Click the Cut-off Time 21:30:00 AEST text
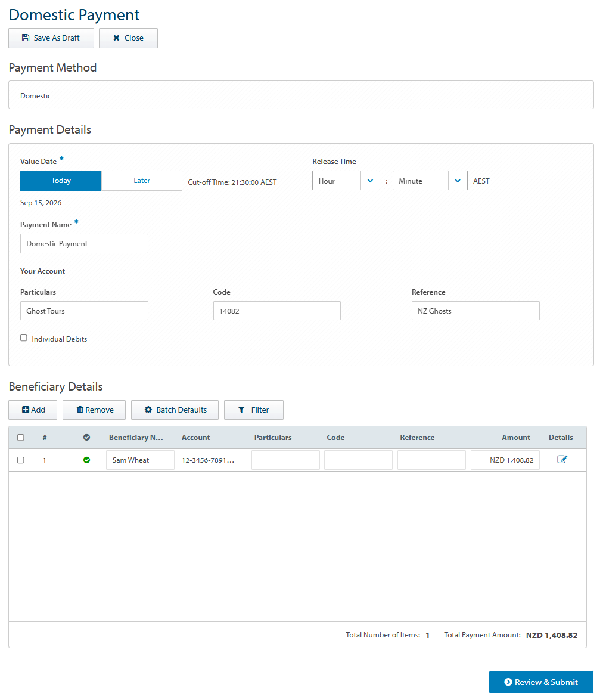 pyautogui.click(x=232, y=182)
